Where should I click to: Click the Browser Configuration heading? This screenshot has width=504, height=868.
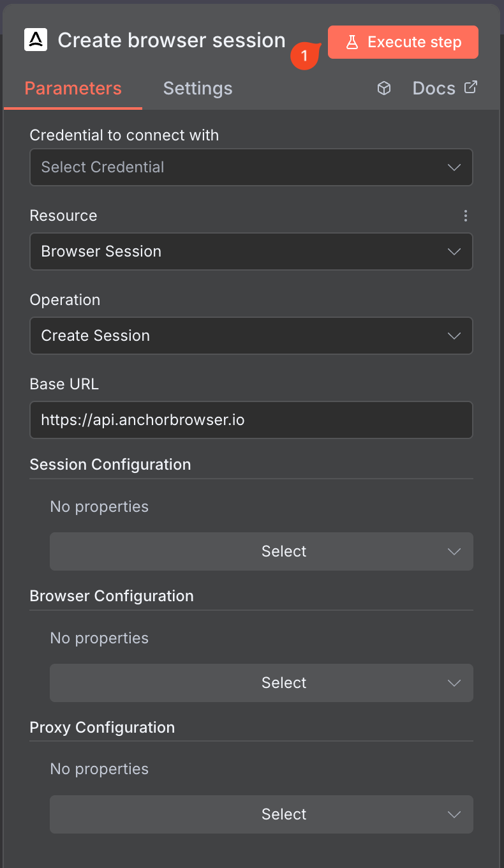pyautogui.click(x=112, y=596)
